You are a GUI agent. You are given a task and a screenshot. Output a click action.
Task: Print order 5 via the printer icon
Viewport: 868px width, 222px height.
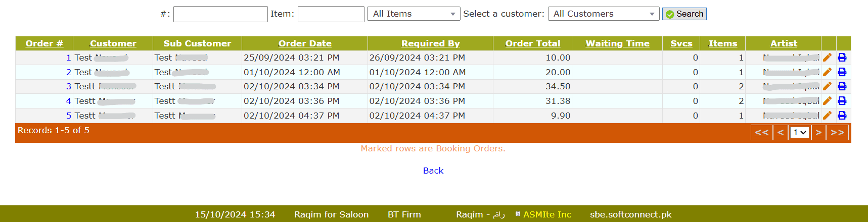pos(842,116)
